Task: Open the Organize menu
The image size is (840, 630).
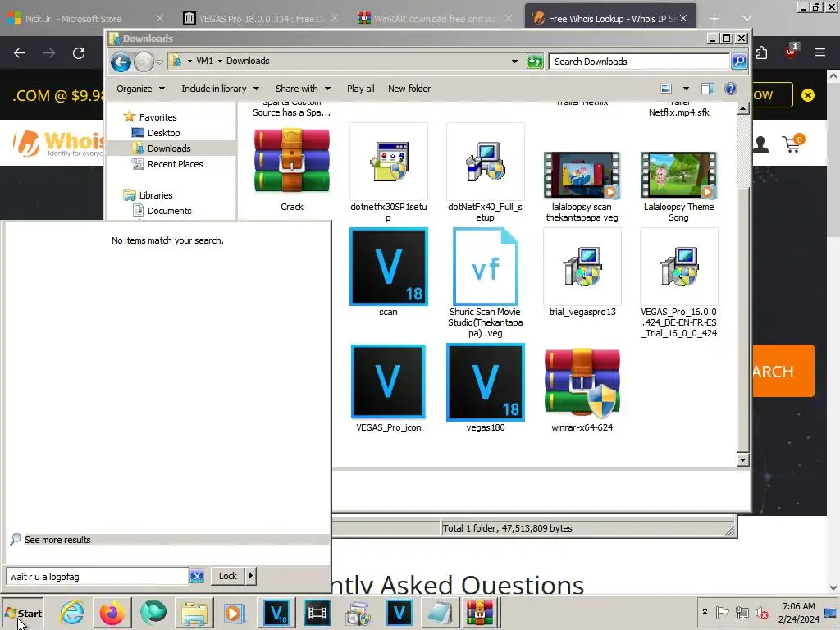Action: coord(140,89)
